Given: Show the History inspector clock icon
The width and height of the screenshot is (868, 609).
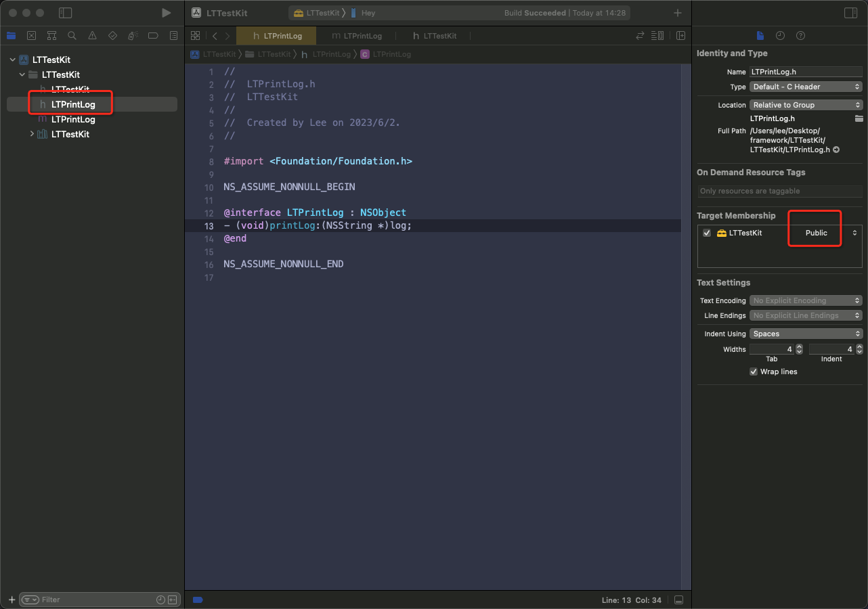Looking at the screenshot, I should click(780, 36).
